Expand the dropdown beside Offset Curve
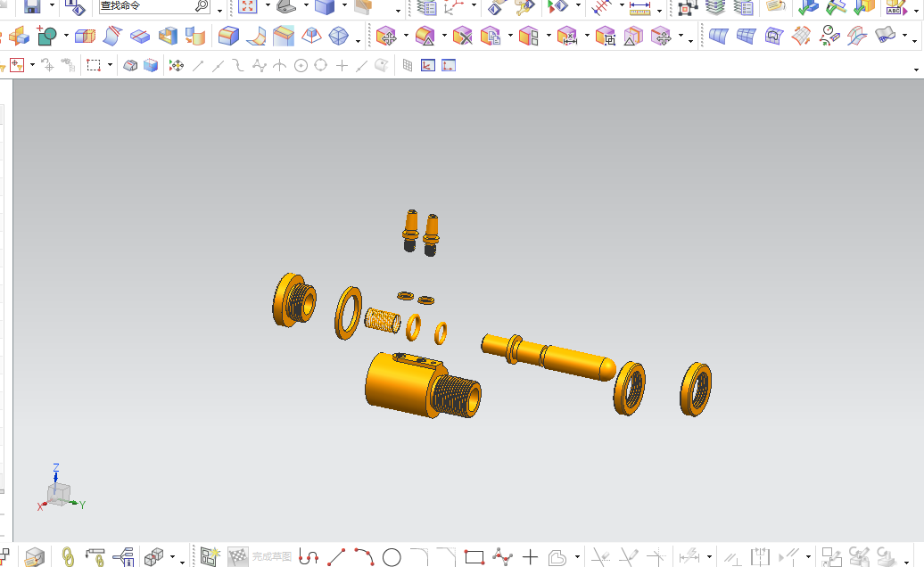 (x=577, y=556)
